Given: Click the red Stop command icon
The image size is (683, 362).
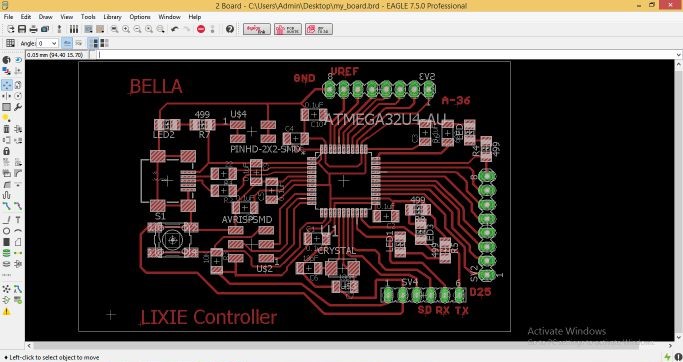Looking at the screenshot, I should tap(201, 29).
